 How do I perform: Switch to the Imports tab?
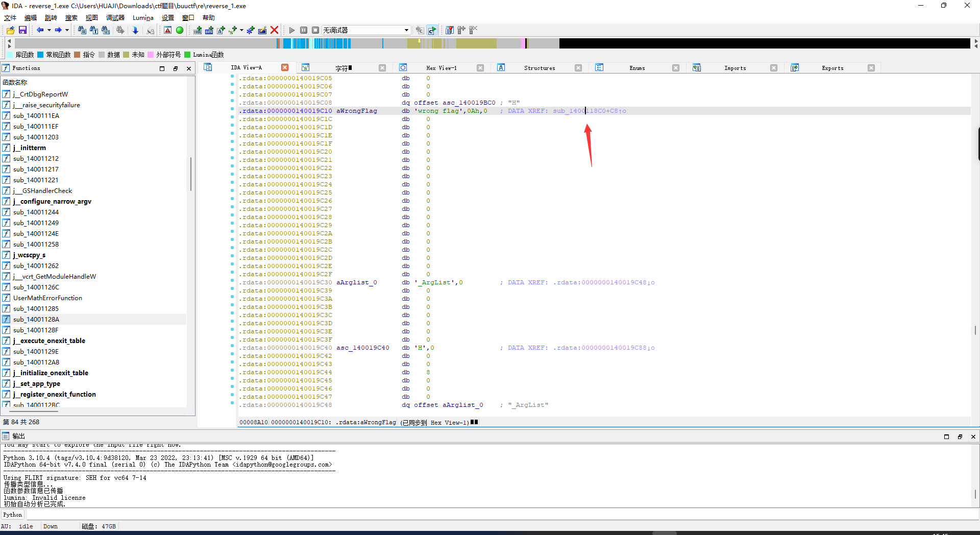point(735,68)
